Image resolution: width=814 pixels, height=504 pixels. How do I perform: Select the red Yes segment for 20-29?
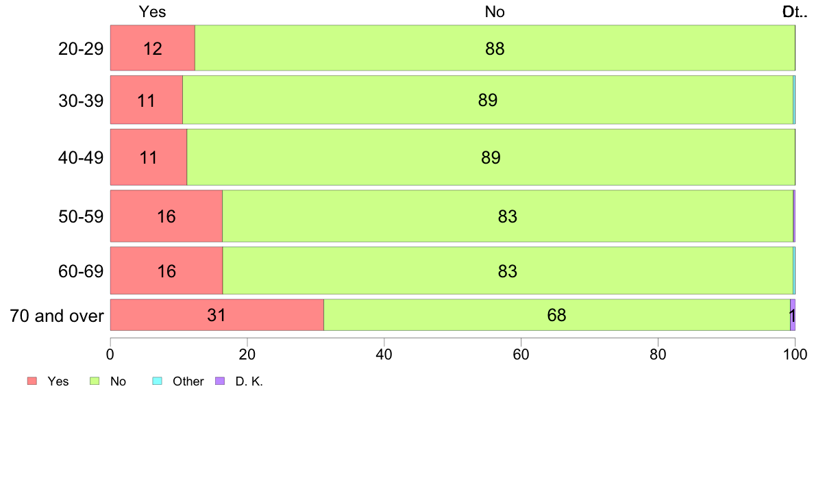(x=153, y=48)
